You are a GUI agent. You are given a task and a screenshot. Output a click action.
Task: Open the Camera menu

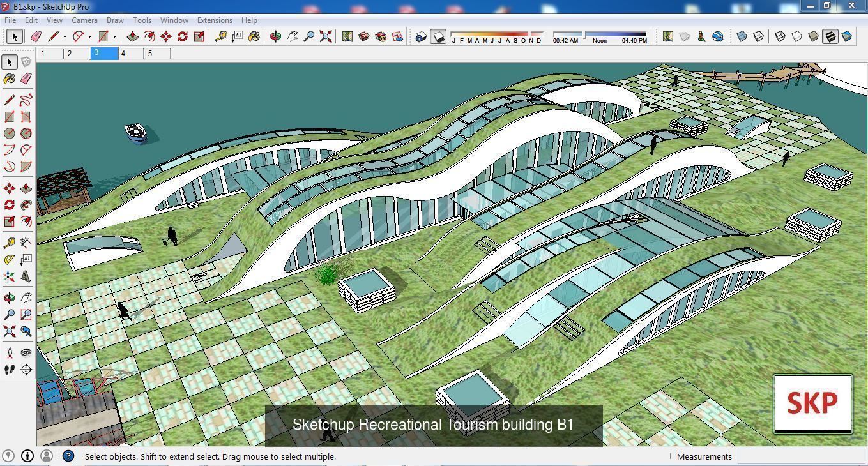pyautogui.click(x=84, y=20)
